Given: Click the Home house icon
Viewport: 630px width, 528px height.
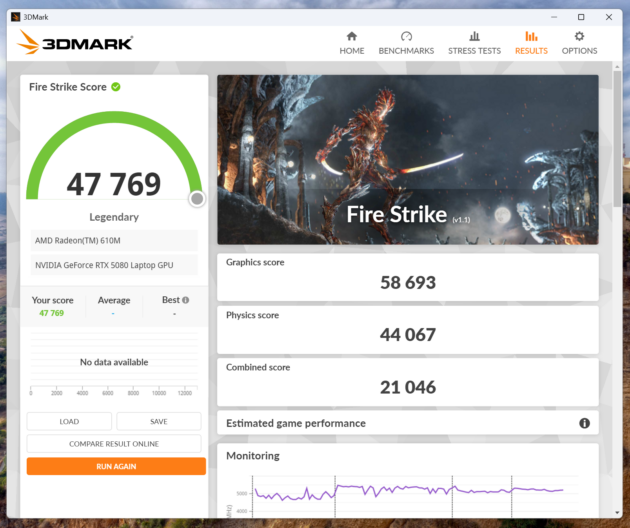Looking at the screenshot, I should click(351, 37).
